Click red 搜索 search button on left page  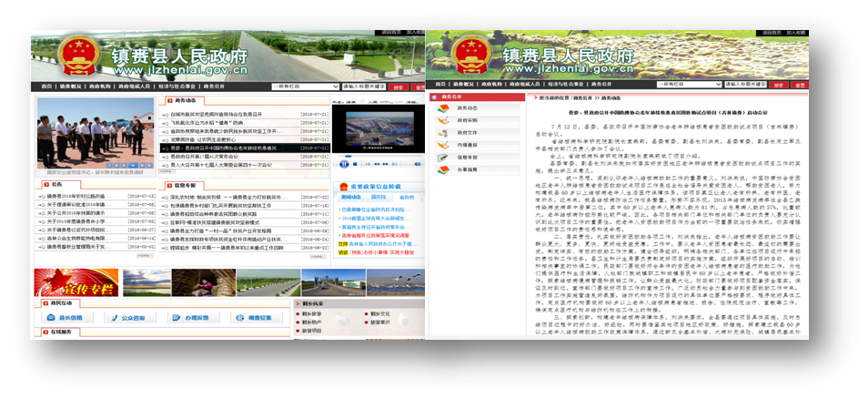point(398,87)
